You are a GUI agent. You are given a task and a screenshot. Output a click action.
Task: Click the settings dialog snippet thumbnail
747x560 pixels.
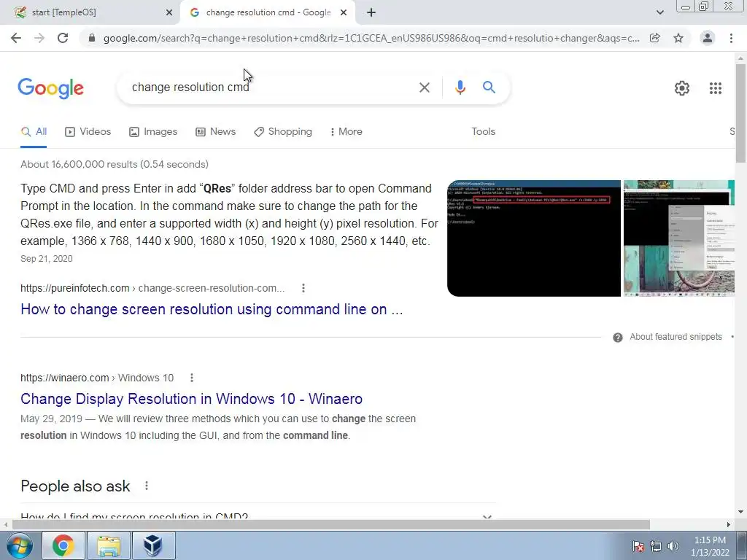pos(679,238)
